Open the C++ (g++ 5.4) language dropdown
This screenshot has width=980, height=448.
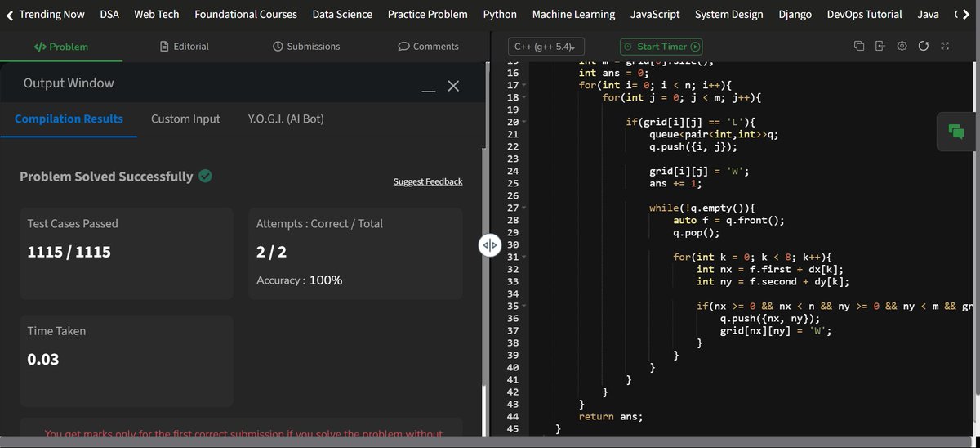click(x=546, y=47)
